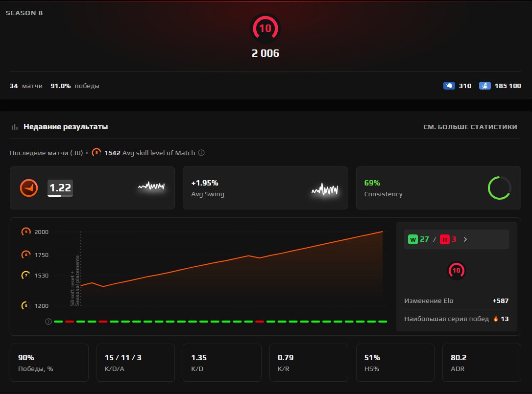Click the 185 100 value
The image size is (532, 394).
pyautogui.click(x=508, y=86)
